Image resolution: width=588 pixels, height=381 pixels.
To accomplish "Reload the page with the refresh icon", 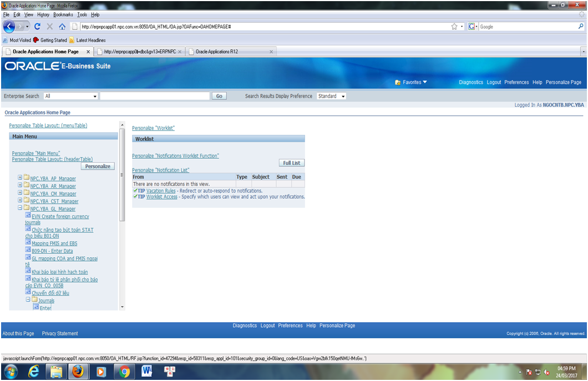I will 37,27.
